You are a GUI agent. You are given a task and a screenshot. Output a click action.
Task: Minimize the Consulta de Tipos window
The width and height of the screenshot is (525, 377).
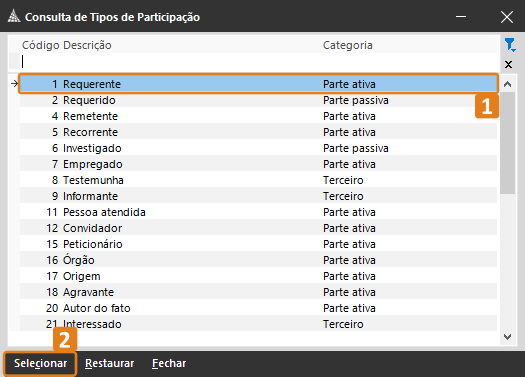[461, 16]
